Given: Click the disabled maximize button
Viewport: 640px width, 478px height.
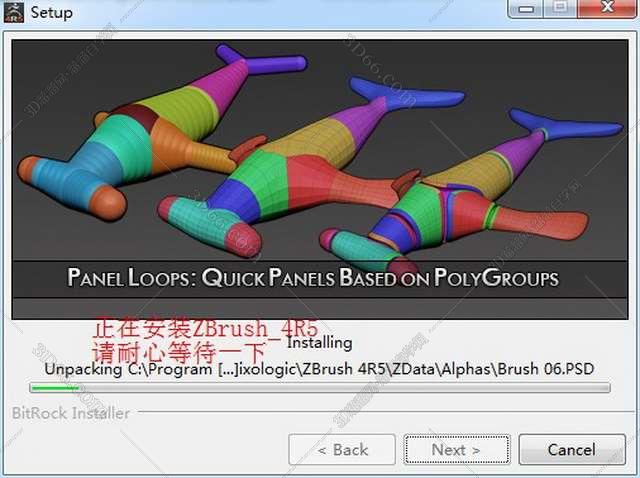Looking at the screenshot, I should coord(561,8).
